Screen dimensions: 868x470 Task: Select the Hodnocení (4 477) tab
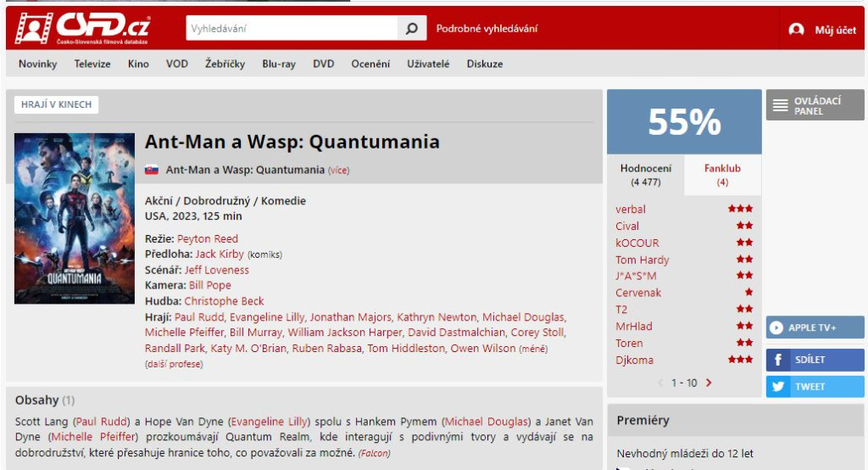point(645,175)
